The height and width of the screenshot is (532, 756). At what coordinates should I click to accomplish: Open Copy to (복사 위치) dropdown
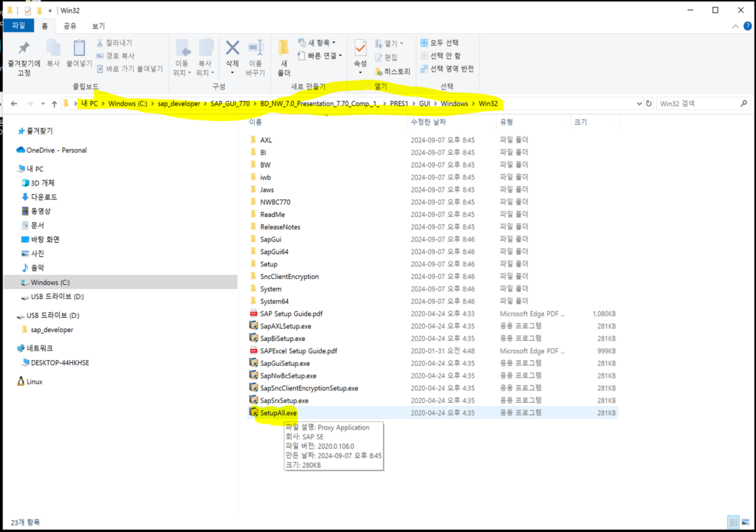pyautogui.click(x=205, y=68)
